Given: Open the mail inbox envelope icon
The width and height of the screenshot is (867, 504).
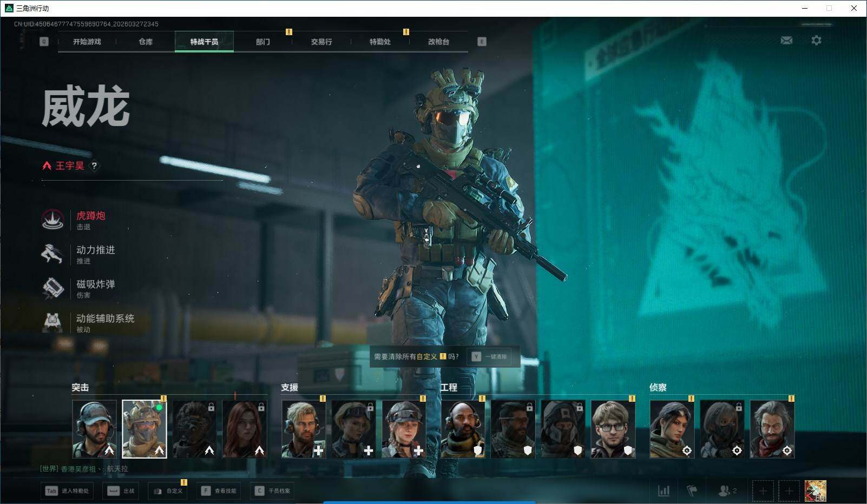Looking at the screenshot, I should (x=786, y=41).
